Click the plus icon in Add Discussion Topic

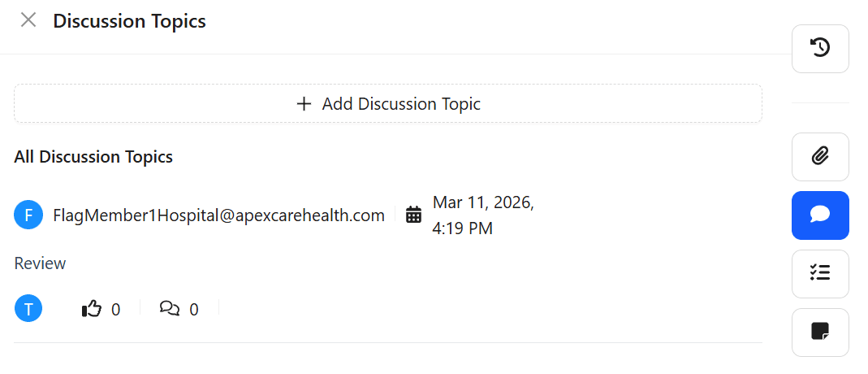coord(304,104)
